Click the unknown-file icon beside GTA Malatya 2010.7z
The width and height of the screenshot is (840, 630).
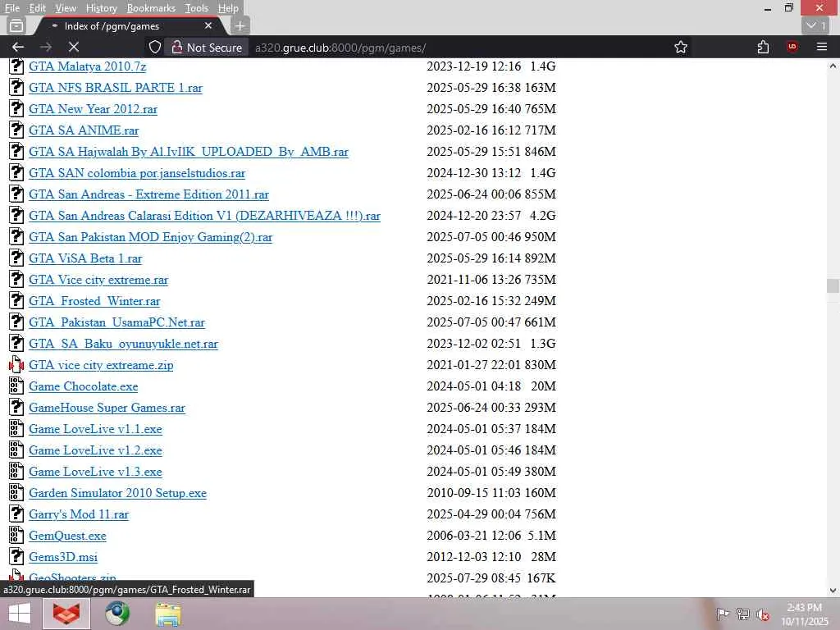(x=16, y=66)
